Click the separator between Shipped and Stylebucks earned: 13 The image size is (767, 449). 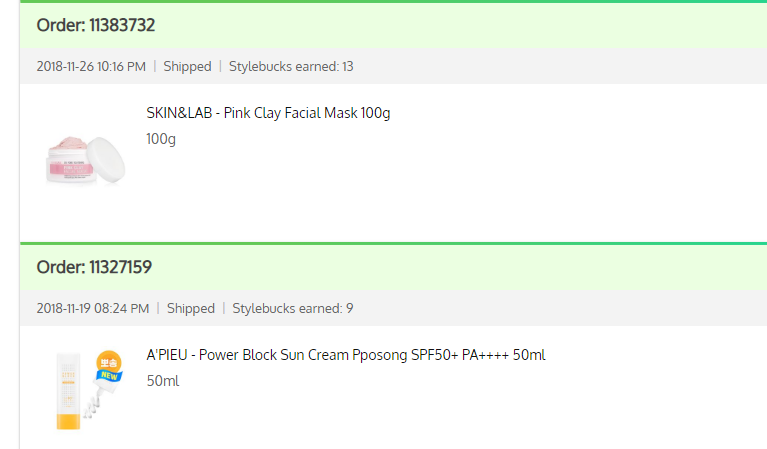[220, 66]
